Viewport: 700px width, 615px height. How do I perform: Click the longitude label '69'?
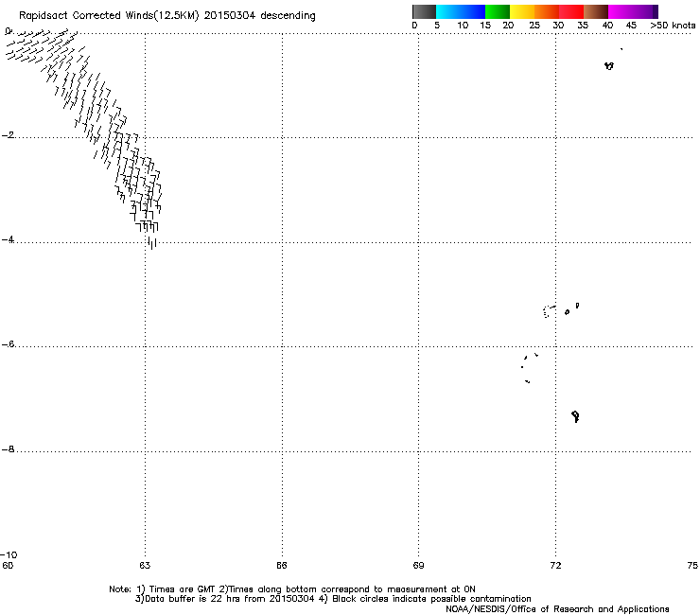[x=418, y=566]
